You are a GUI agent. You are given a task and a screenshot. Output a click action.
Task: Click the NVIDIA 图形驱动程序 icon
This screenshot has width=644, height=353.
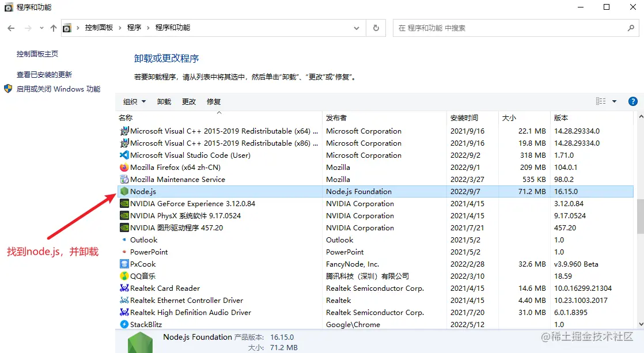124,227
